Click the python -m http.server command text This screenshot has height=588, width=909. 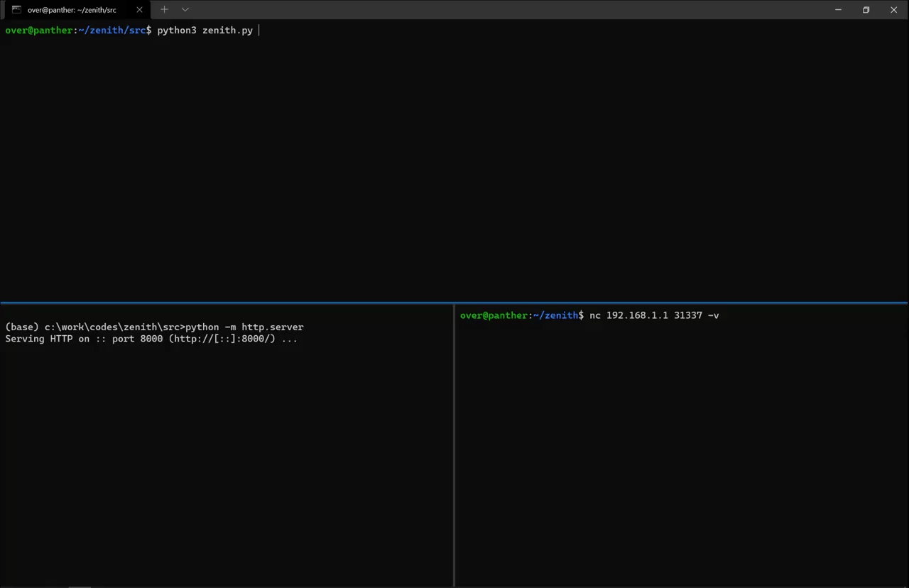244,327
